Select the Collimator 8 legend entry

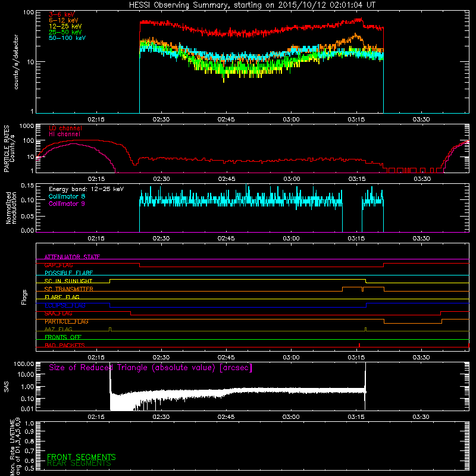[x=67, y=196]
